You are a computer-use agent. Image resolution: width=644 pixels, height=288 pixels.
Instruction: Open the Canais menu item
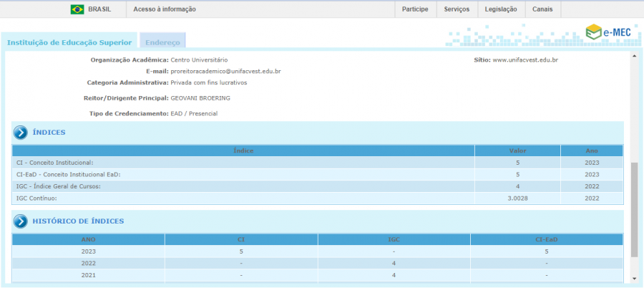pyautogui.click(x=542, y=9)
